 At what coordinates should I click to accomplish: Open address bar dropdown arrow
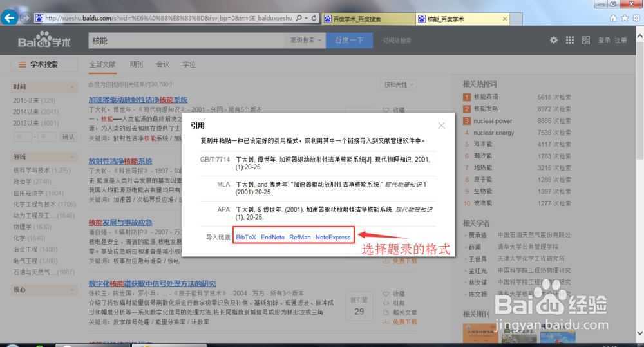[x=307, y=18]
